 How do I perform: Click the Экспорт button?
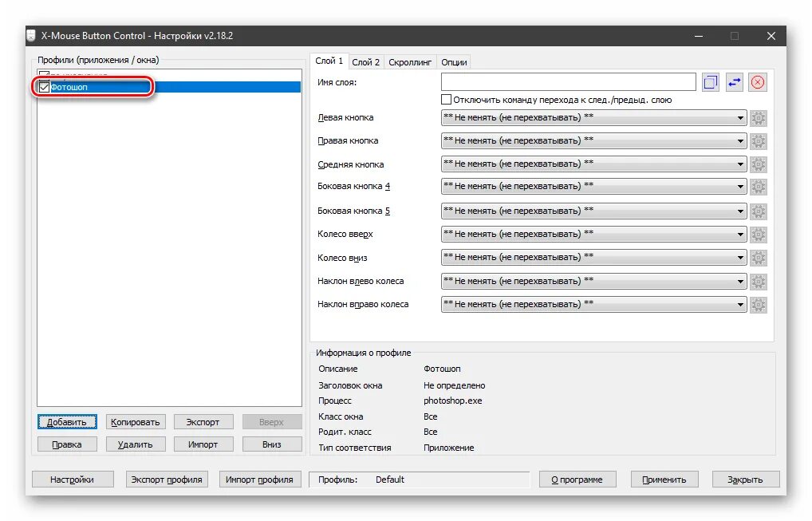(x=203, y=422)
